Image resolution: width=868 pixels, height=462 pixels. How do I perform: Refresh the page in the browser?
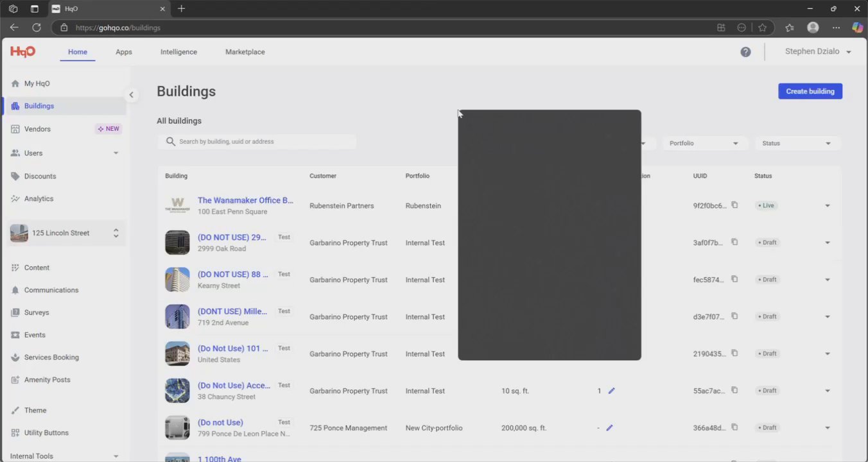[x=37, y=28]
